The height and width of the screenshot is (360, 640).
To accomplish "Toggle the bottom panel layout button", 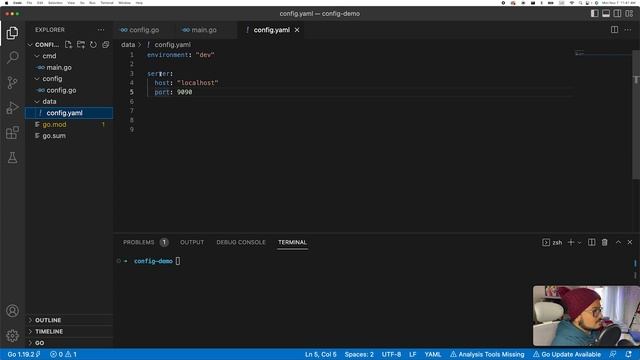I will [606, 13].
